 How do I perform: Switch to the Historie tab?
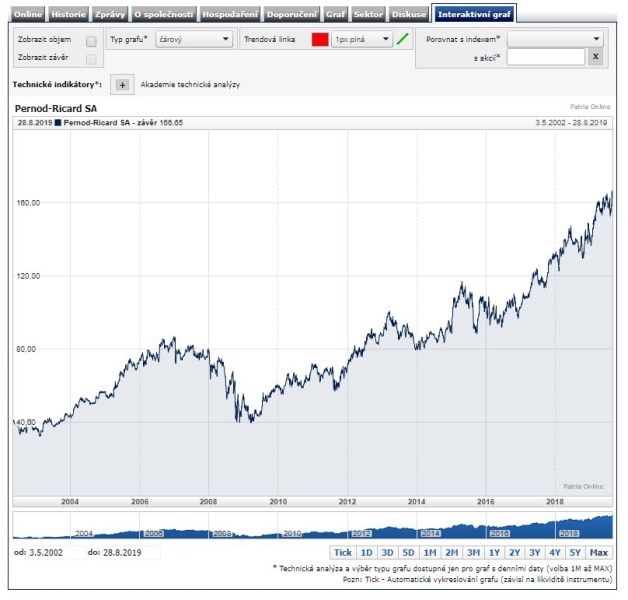[69, 15]
